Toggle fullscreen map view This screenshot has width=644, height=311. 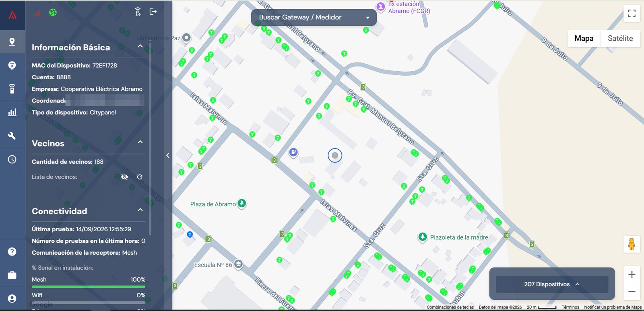632,13
